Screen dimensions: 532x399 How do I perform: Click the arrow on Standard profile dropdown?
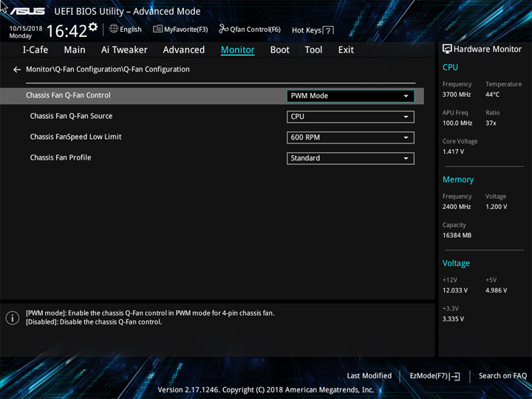406,158
